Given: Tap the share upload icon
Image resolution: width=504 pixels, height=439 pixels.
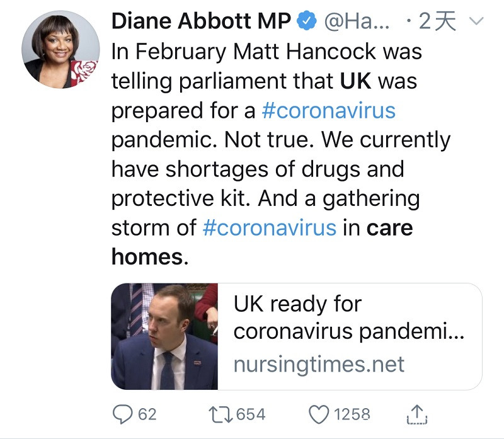Looking at the screenshot, I should pyautogui.click(x=417, y=414).
